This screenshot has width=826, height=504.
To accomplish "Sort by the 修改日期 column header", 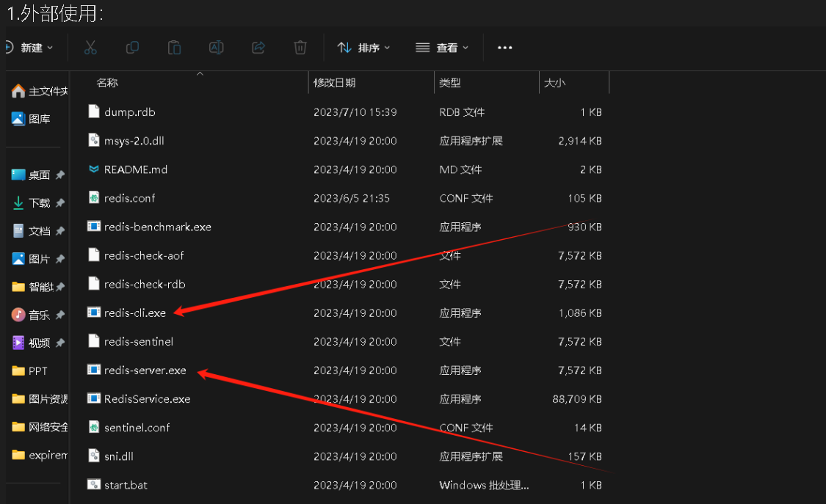I will [x=335, y=83].
